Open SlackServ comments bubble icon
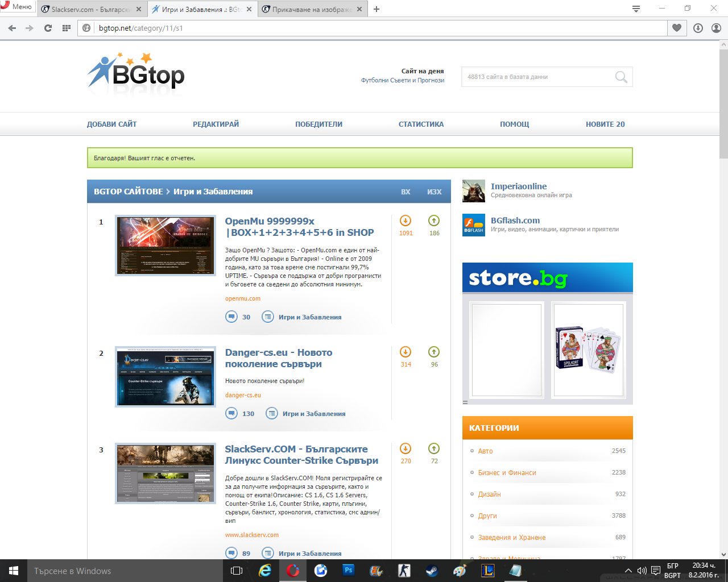 [231, 553]
